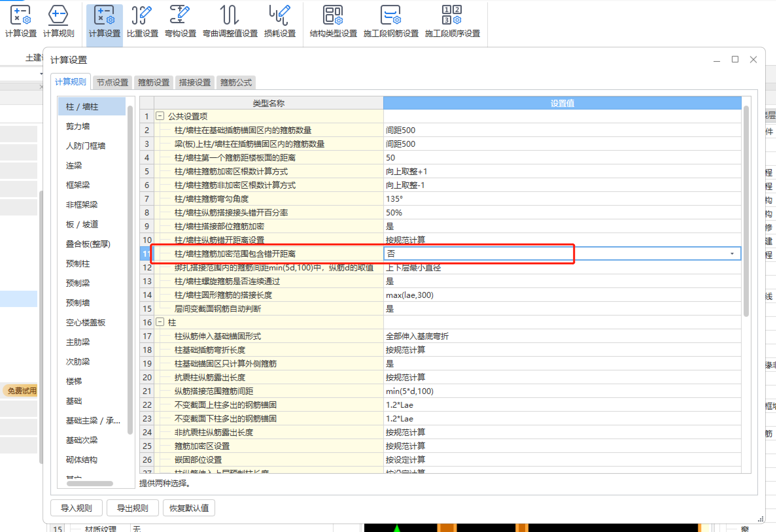
Task: Click the 免费试用 badge in left panel
Action: pos(21,390)
